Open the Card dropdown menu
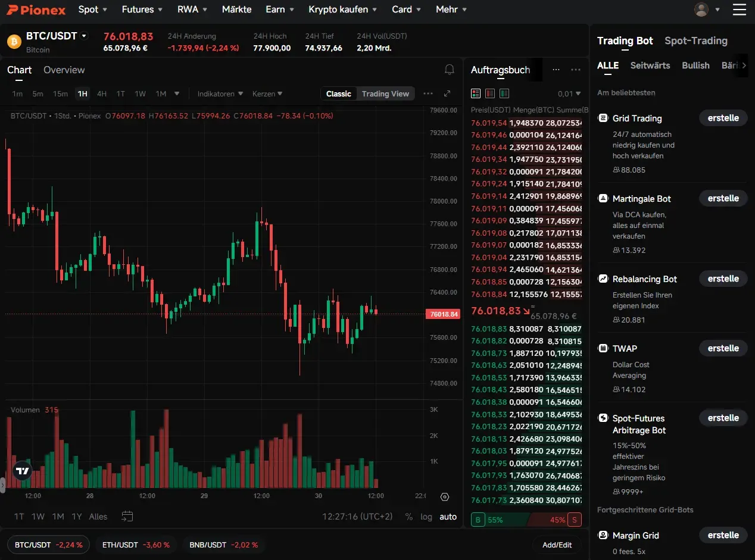Viewport: 755px width, 560px height. (407, 10)
